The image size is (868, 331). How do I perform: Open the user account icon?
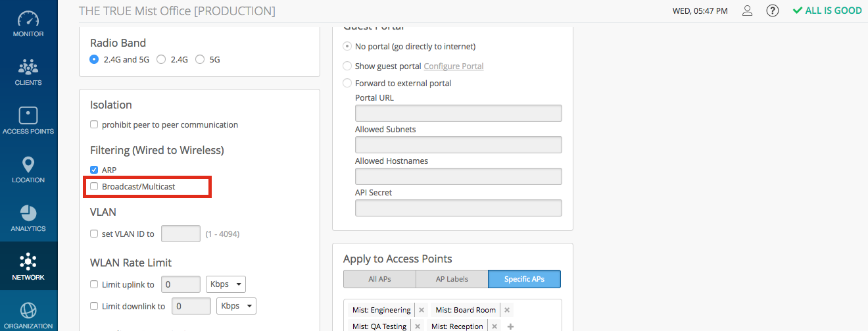(x=747, y=11)
